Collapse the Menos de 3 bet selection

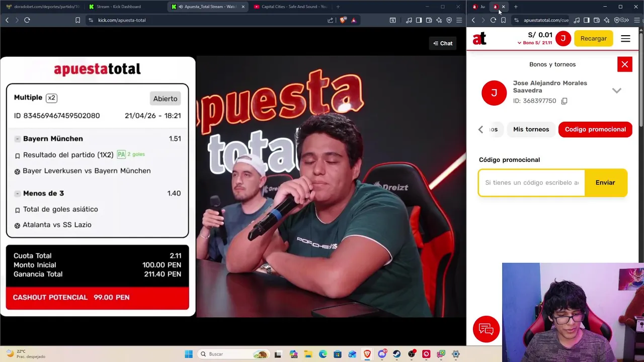pyautogui.click(x=17, y=194)
